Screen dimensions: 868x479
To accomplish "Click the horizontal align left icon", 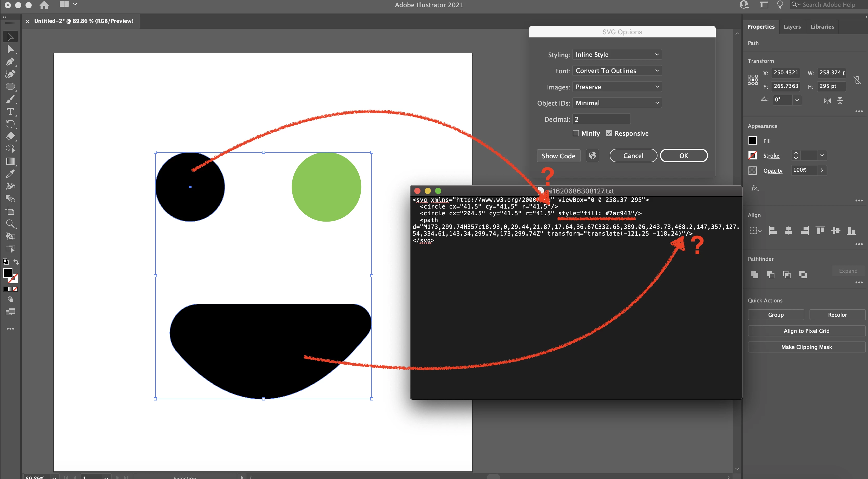I will pos(773,231).
